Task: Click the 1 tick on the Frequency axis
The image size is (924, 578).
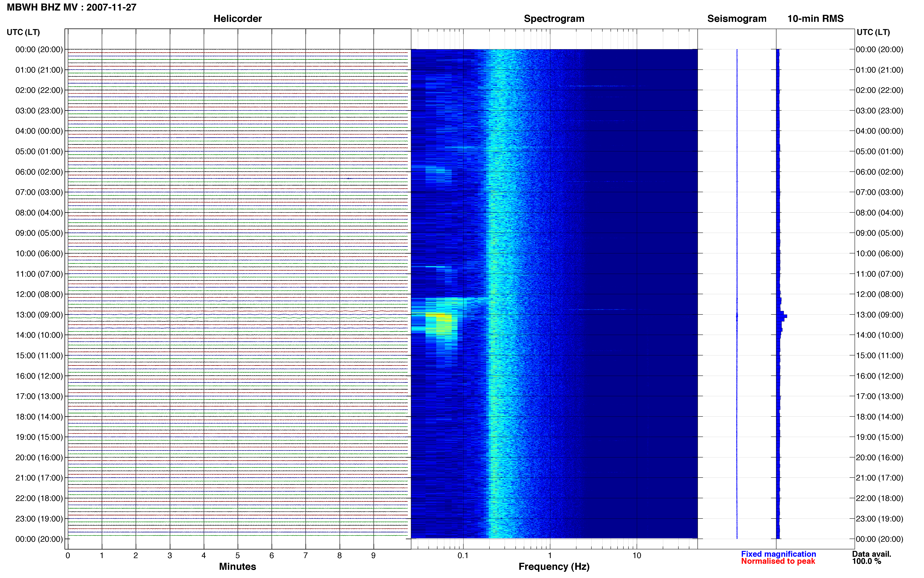Action: pyautogui.click(x=550, y=555)
